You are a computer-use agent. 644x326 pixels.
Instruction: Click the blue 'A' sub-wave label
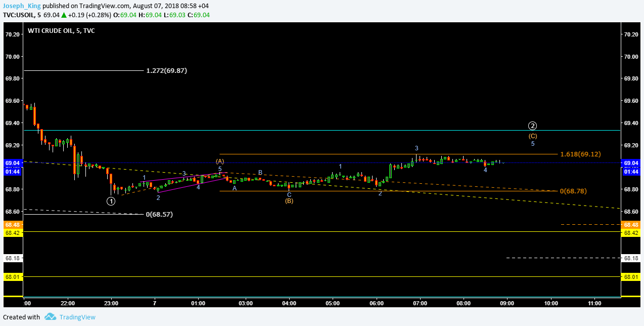[235, 188]
